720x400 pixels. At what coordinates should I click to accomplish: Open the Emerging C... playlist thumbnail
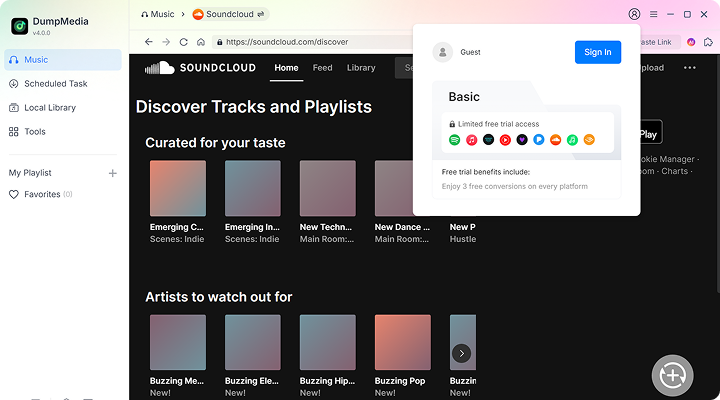(x=178, y=188)
